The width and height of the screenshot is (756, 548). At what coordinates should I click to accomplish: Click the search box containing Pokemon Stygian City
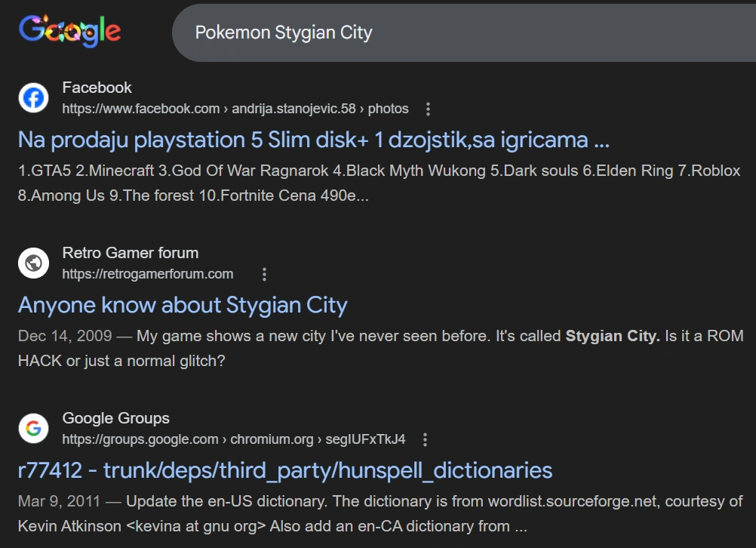[x=464, y=32]
